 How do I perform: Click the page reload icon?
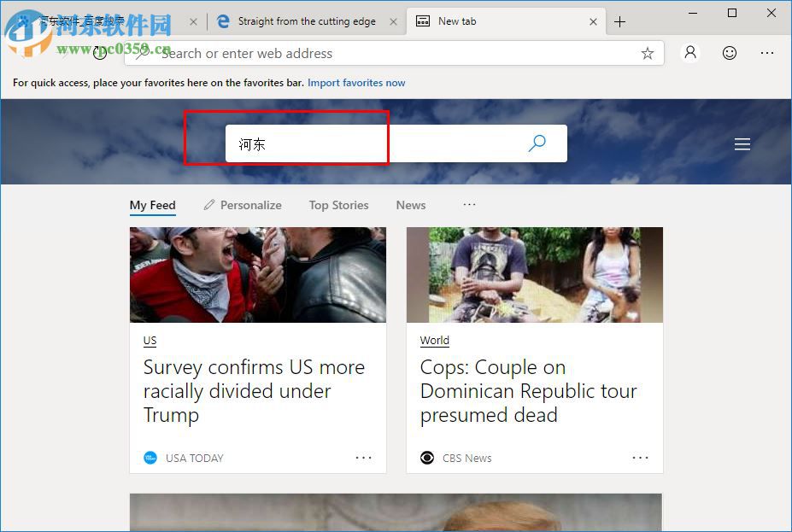[x=100, y=53]
